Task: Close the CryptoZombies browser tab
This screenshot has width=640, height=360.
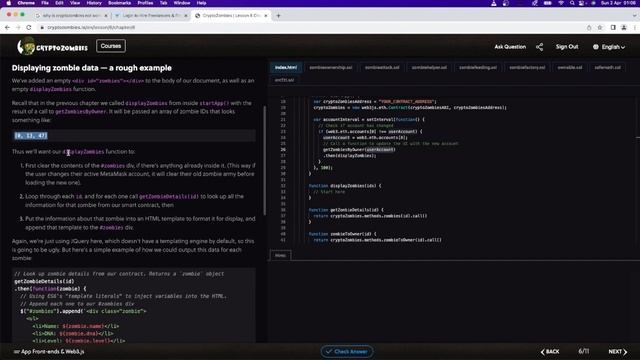Action: [x=266, y=16]
